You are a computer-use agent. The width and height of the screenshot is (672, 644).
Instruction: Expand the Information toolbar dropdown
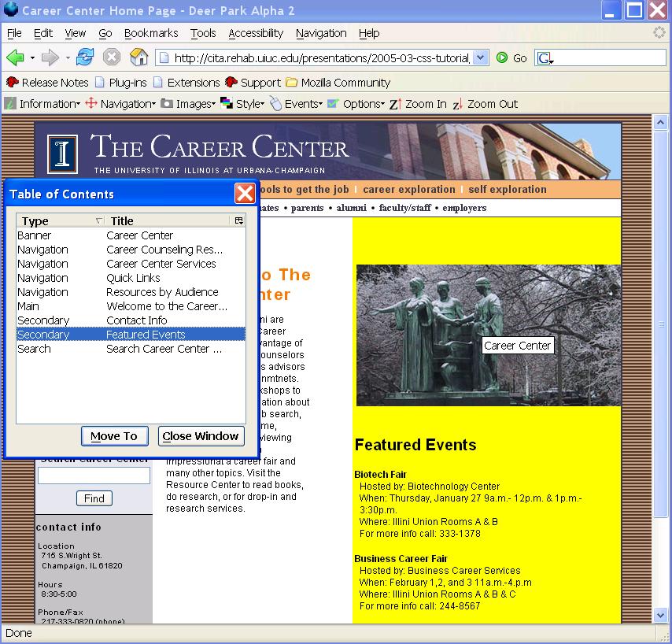tap(43, 104)
